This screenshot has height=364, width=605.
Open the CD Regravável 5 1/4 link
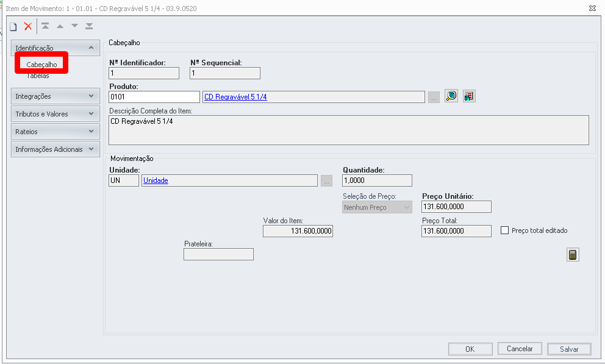pyautogui.click(x=235, y=97)
